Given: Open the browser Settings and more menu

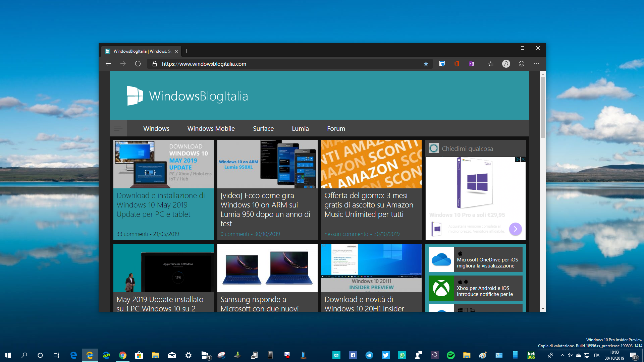Looking at the screenshot, I should tap(536, 64).
